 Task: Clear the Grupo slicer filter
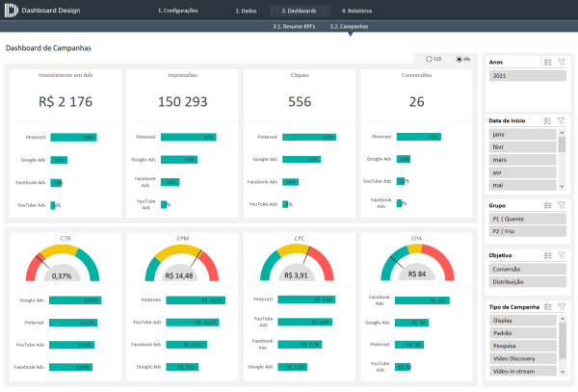coord(561,206)
